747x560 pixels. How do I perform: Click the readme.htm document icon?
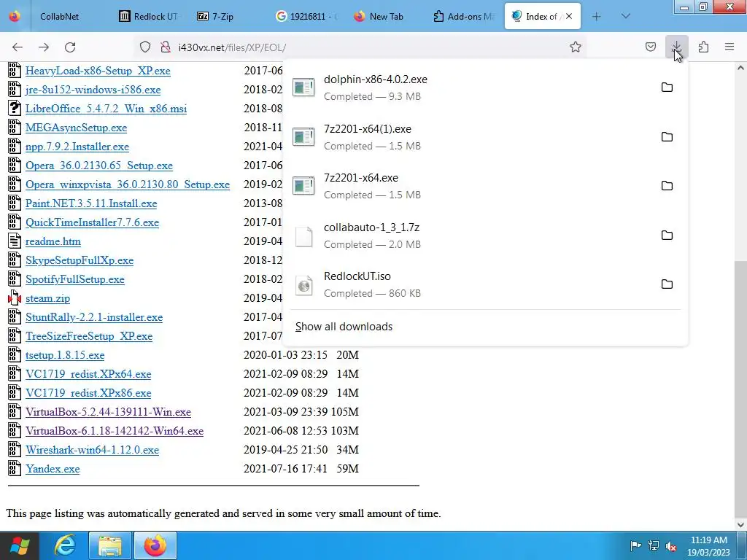(15, 241)
